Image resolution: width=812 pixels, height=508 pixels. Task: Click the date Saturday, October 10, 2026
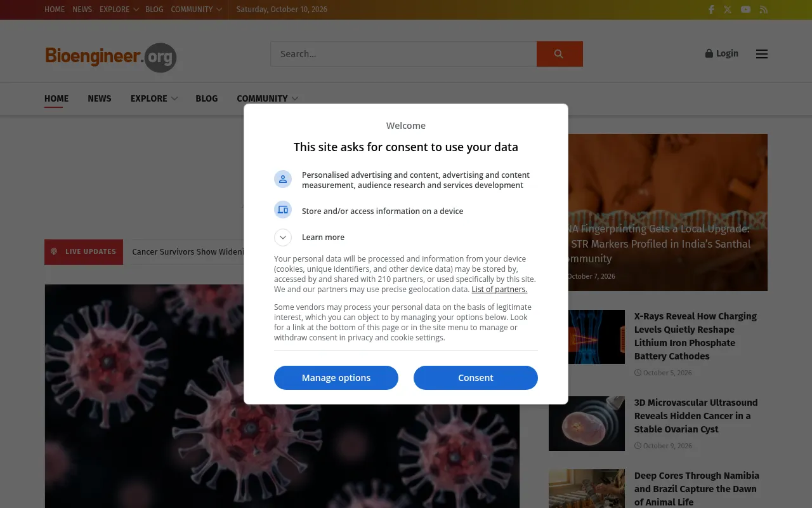tap(282, 10)
